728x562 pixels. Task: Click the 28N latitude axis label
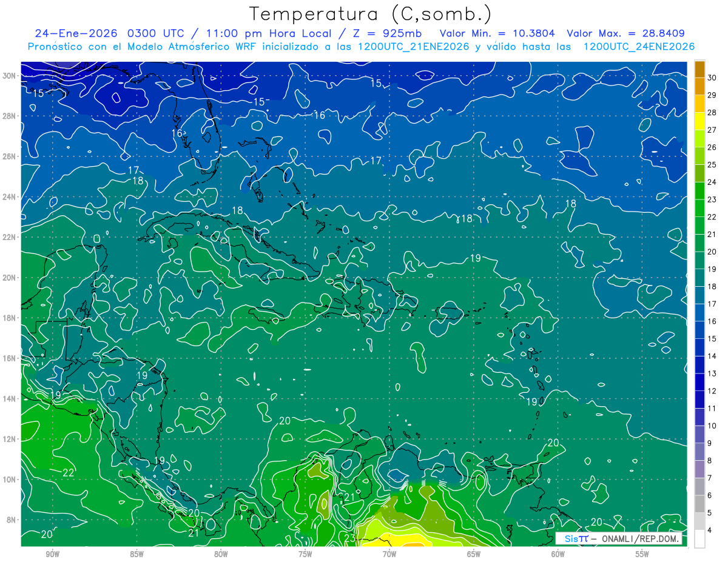pyautogui.click(x=10, y=116)
